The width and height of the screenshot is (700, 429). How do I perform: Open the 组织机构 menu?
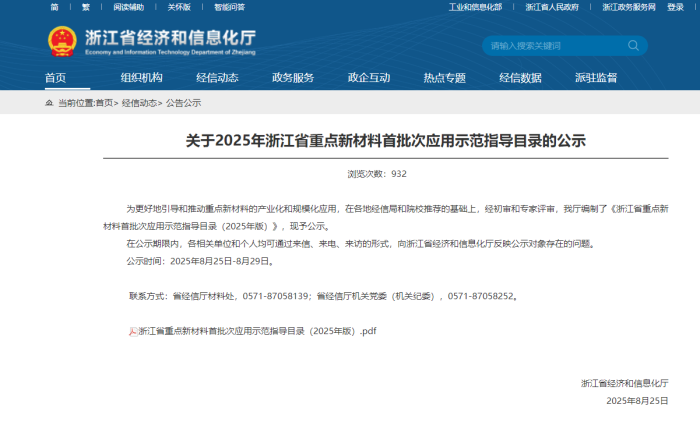(x=141, y=78)
